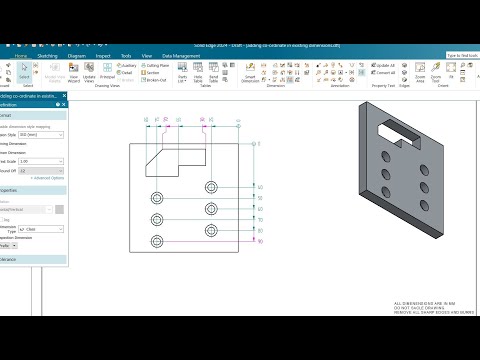
Task: Click the help icon in Definition panel
Action: click(x=58, y=105)
